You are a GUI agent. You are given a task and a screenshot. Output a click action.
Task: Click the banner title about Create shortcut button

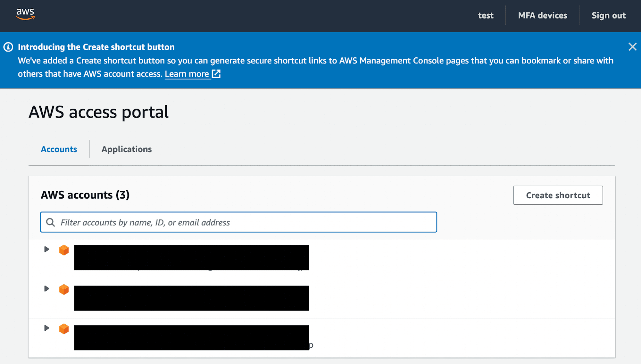coord(96,47)
